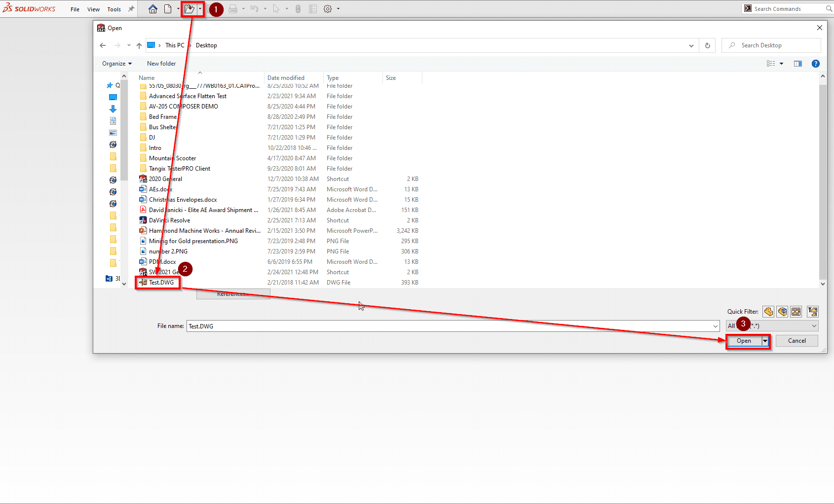834x504 pixels.
Task: Click the New folder button
Action: [161, 64]
